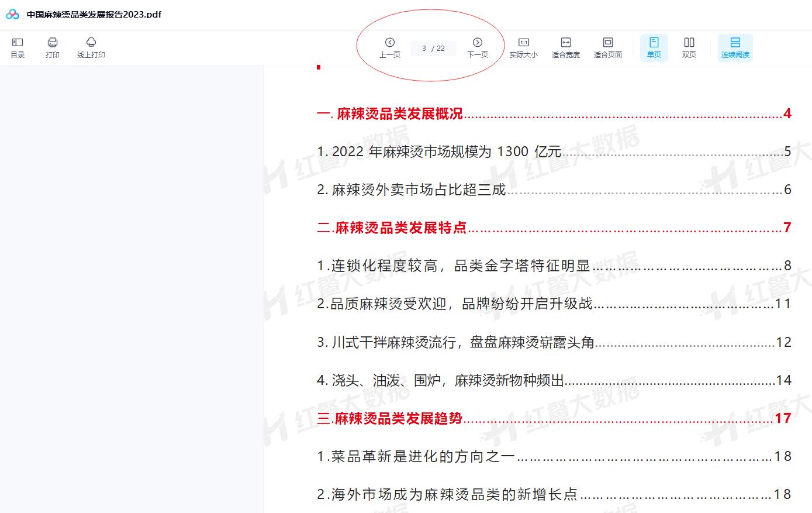Switch to 单页 single page mode

click(654, 47)
